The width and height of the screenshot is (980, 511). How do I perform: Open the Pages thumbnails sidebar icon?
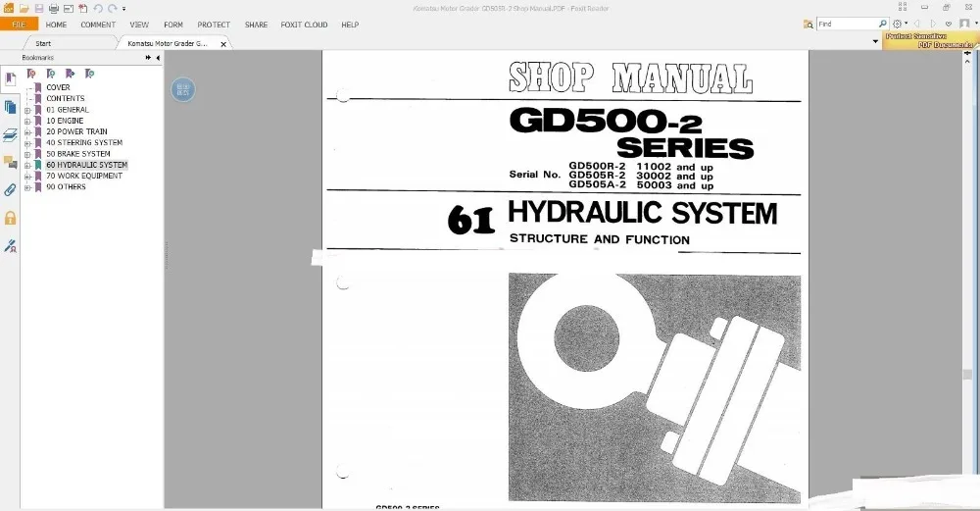(x=10, y=107)
